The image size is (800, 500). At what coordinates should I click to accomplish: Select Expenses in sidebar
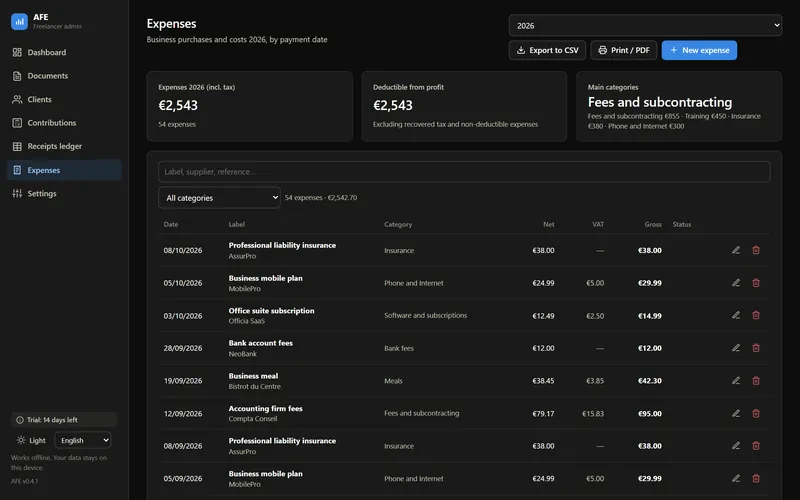coord(64,170)
